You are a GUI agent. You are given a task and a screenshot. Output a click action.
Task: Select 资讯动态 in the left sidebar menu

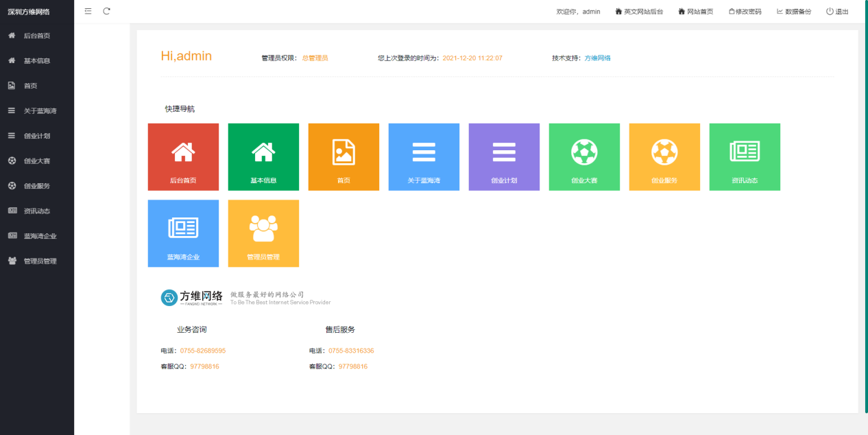click(x=36, y=211)
